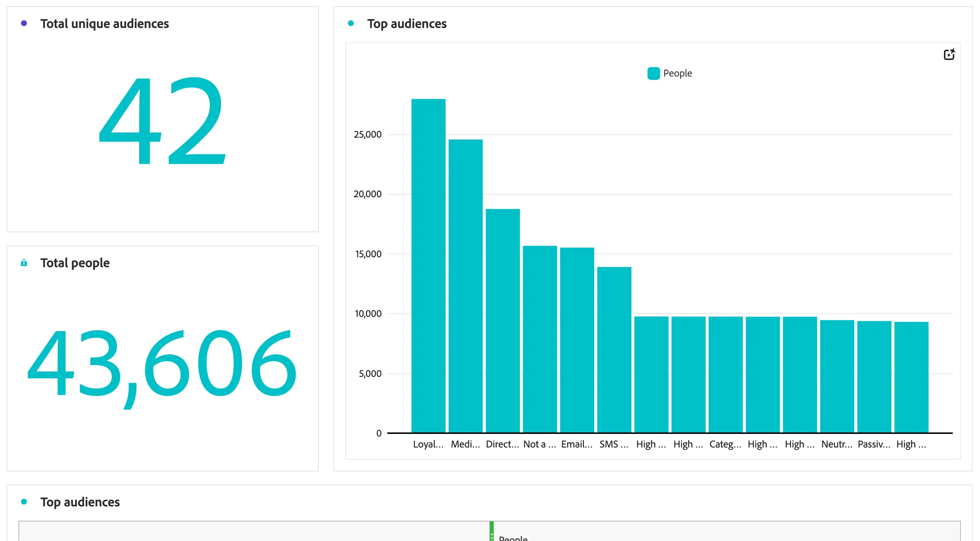The width and height of the screenshot is (980, 541).
Task: Click the Neutr... axis label
Action: [x=837, y=444]
